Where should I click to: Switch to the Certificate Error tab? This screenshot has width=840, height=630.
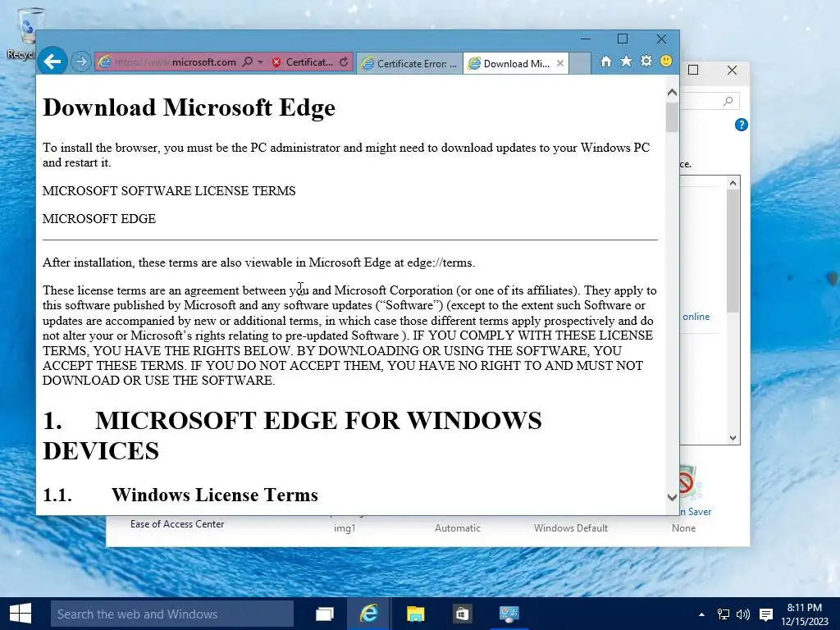point(410,64)
